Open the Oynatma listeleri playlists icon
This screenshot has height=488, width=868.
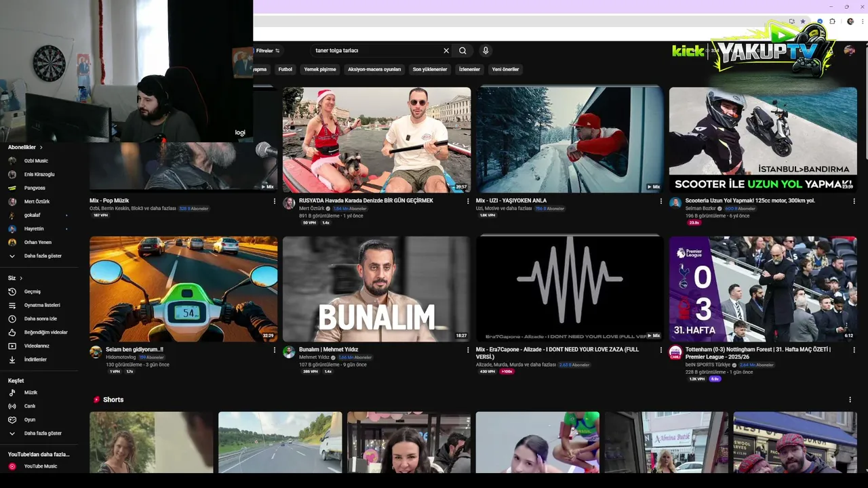(x=12, y=305)
